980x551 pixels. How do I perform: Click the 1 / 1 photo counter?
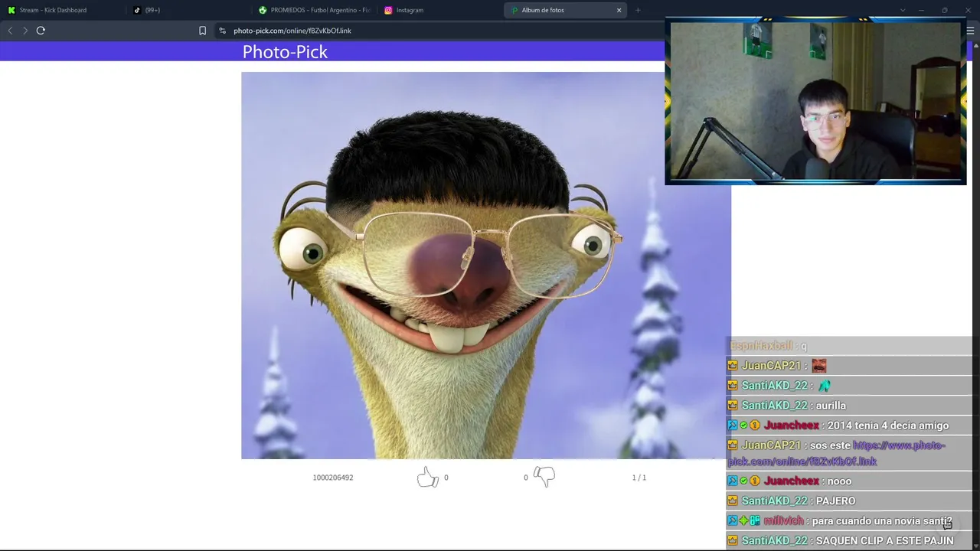point(639,478)
